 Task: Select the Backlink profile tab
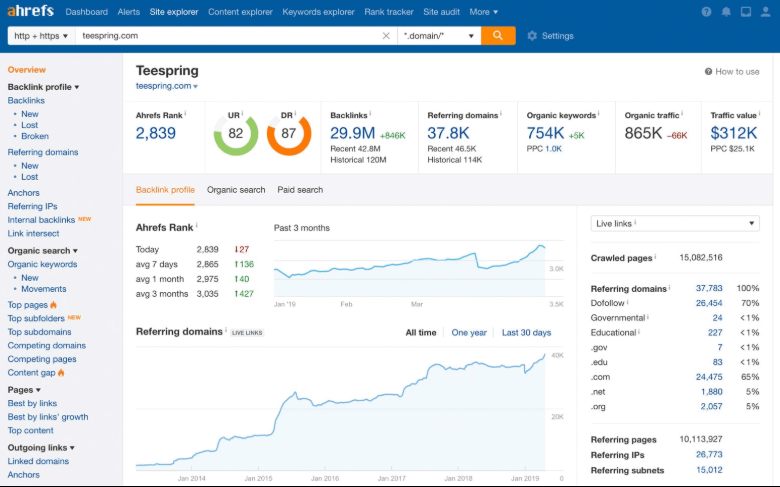click(x=165, y=190)
